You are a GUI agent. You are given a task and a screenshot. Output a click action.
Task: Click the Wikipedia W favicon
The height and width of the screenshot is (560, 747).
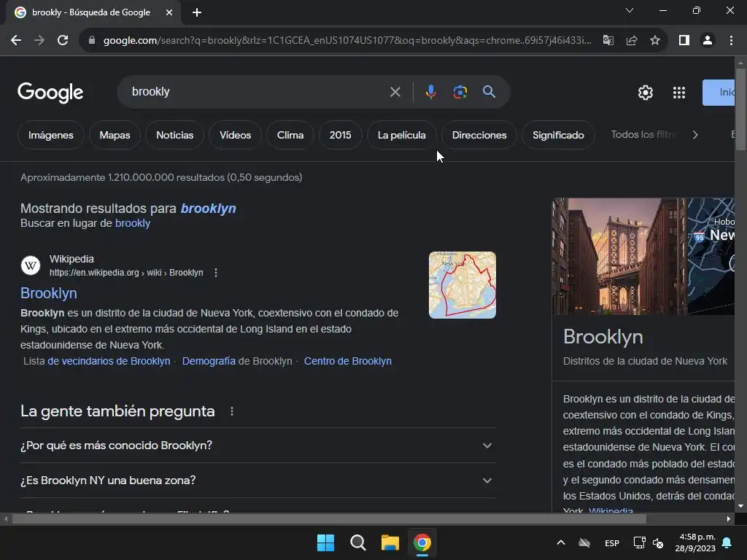click(31, 265)
